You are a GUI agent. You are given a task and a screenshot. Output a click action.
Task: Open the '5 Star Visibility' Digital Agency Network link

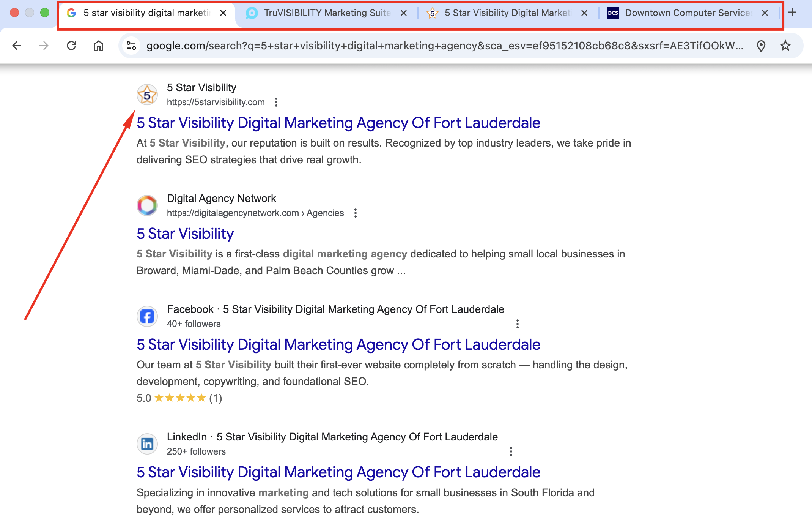pyautogui.click(x=185, y=234)
